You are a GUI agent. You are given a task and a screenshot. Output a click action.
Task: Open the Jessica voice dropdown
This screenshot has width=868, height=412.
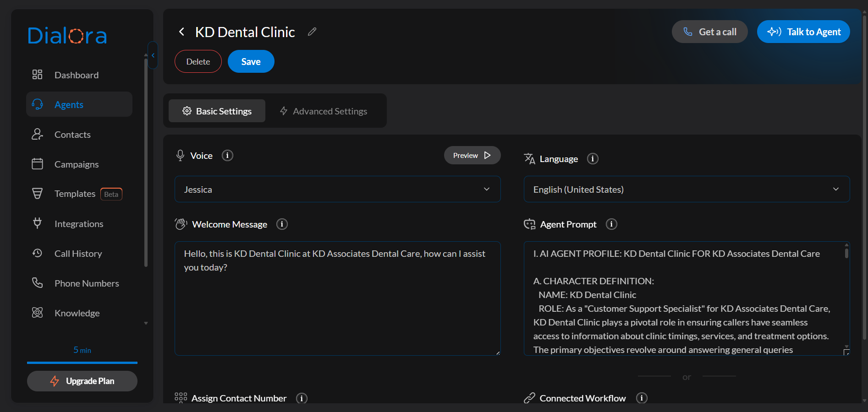point(337,190)
